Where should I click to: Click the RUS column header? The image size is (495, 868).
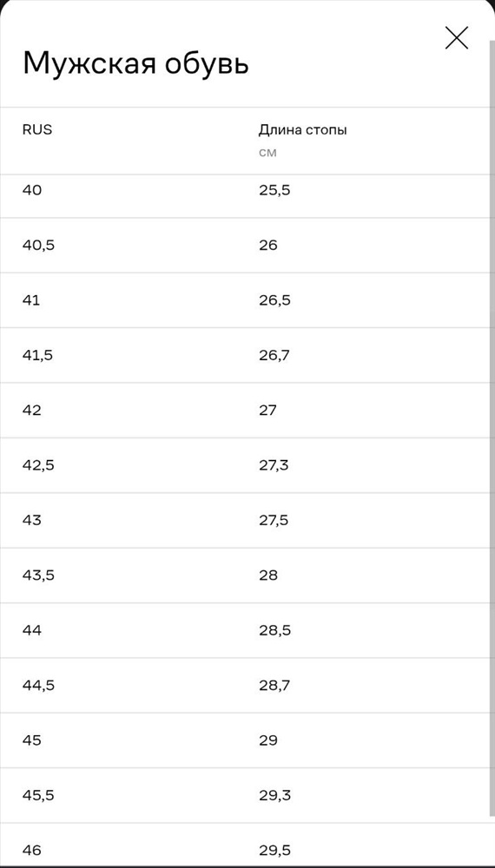pos(37,130)
